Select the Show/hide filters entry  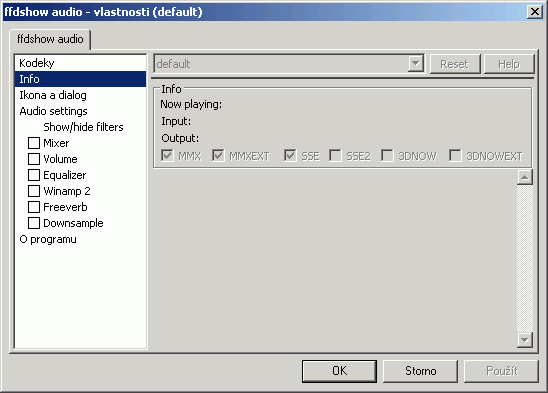[x=83, y=127]
